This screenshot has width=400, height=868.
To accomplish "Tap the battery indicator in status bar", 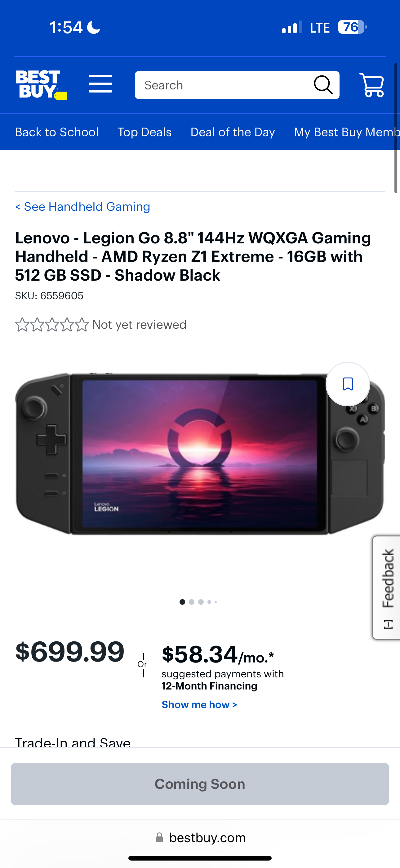I will (352, 27).
